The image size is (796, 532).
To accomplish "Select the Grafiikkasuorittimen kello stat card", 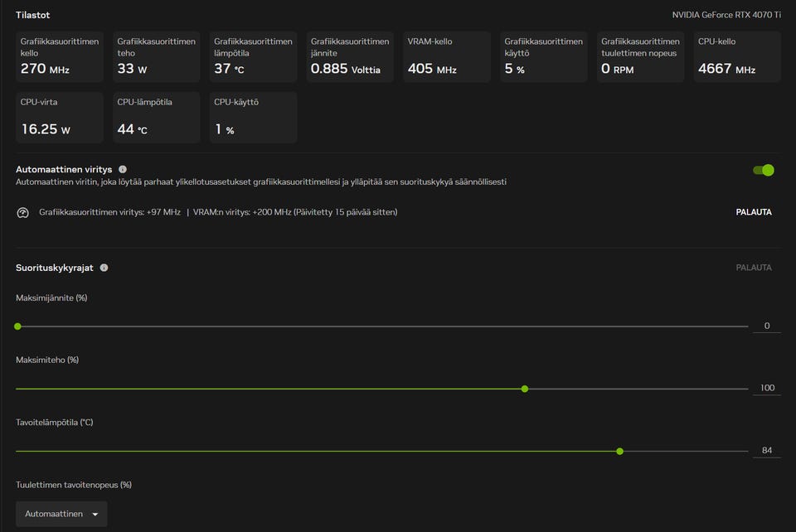I will 60,57.
